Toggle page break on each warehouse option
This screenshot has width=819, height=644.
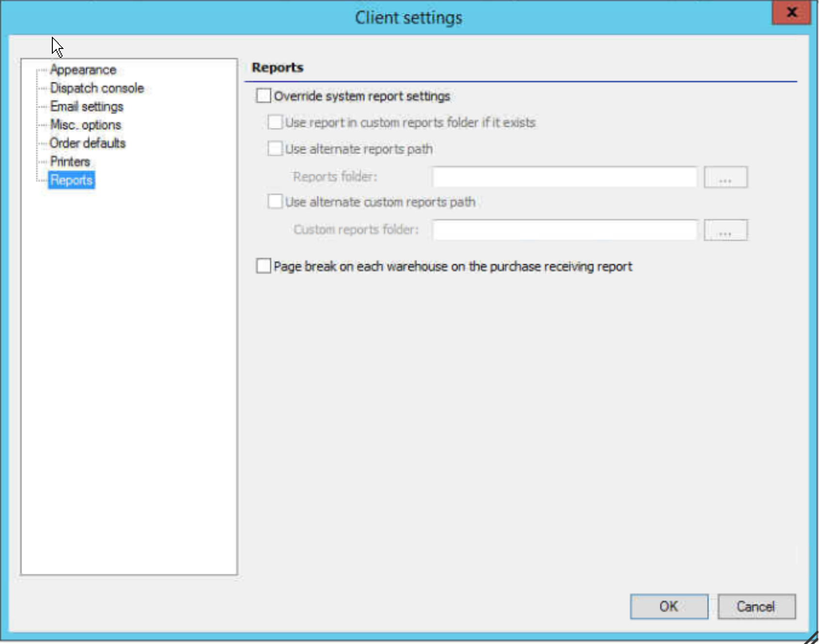[264, 266]
